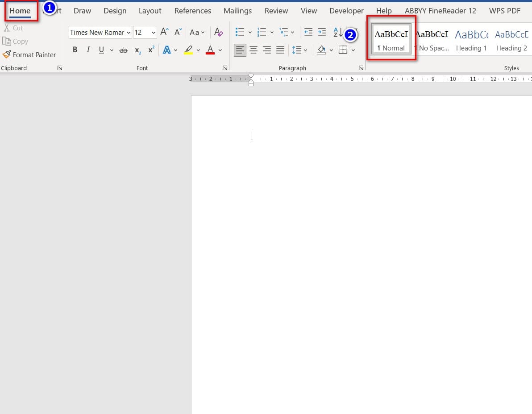The width and height of the screenshot is (532, 414).
Task: Apply the Heading 1 style
Action: click(471, 39)
